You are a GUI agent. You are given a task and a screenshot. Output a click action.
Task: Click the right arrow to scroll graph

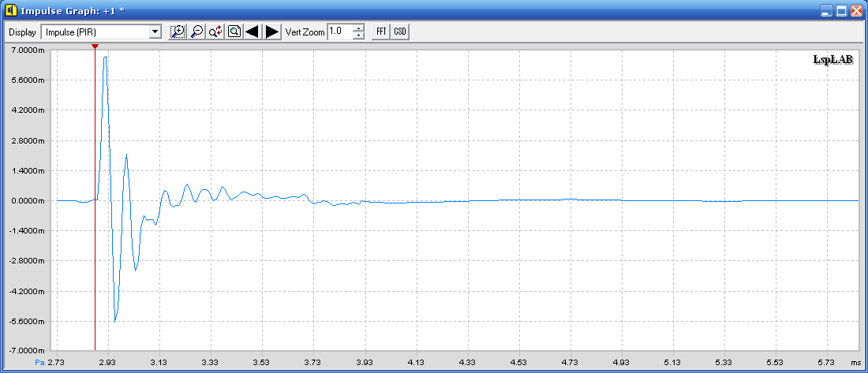[271, 32]
